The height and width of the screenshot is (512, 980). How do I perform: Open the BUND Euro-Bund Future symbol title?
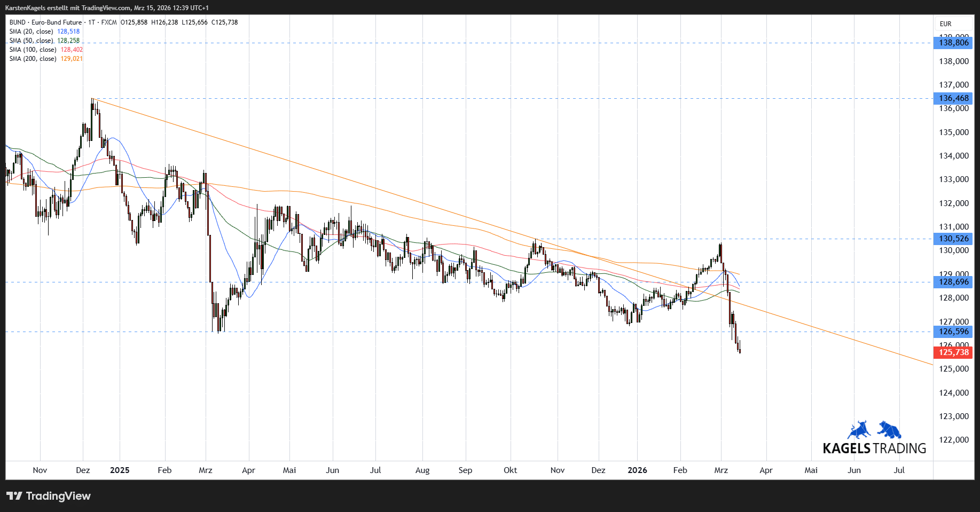(46, 22)
